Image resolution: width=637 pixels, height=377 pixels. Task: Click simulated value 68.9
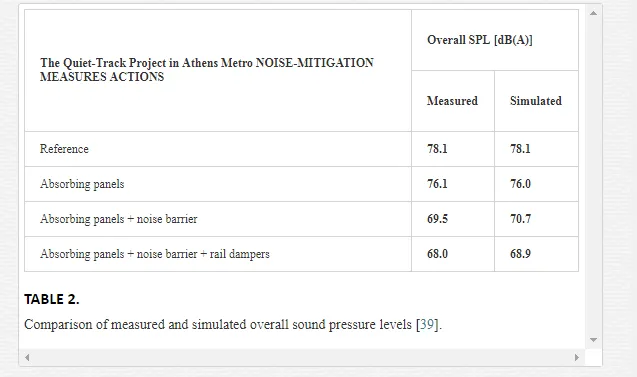click(520, 254)
